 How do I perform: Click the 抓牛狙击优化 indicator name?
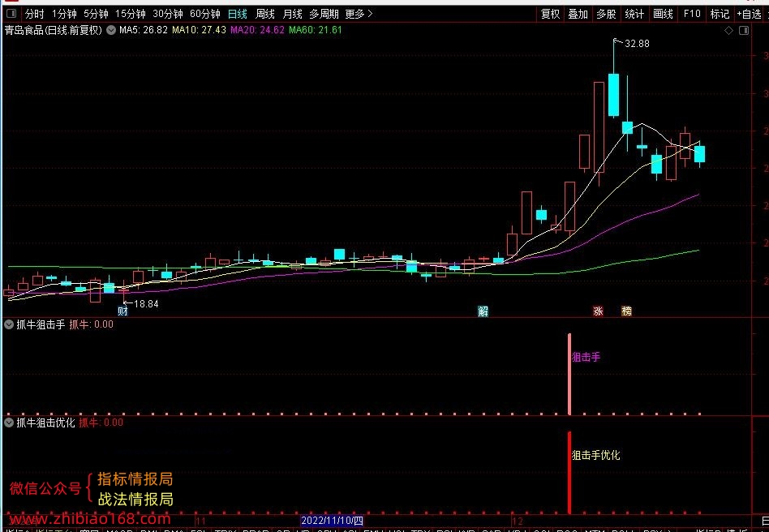click(45, 423)
